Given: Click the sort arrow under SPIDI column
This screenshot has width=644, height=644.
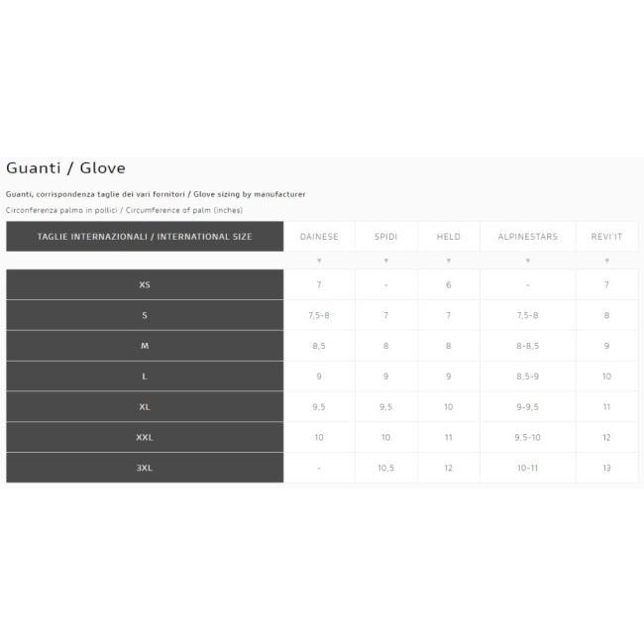Looking at the screenshot, I should click(385, 261).
